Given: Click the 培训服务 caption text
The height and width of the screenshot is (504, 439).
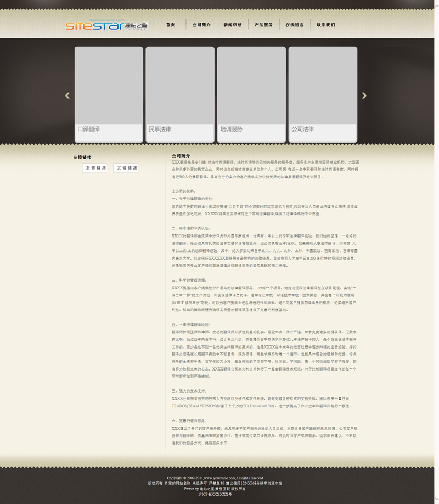Looking at the screenshot, I should coord(231,130).
